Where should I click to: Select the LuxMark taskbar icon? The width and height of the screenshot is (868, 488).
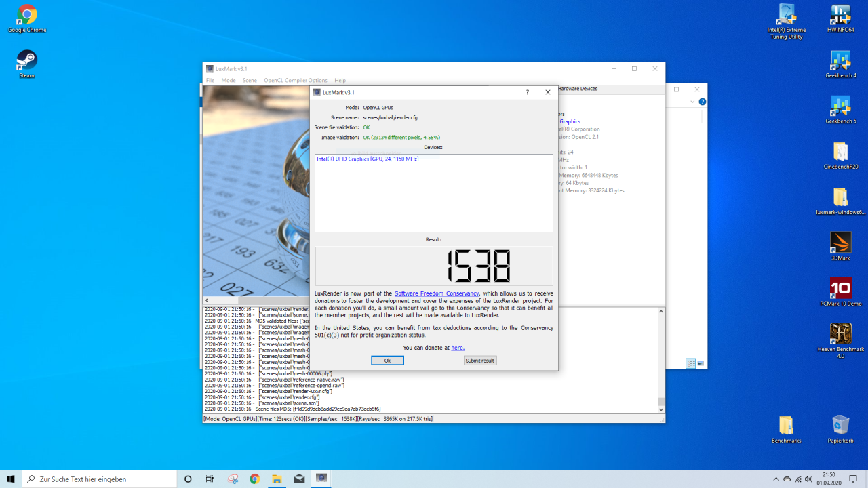[321, 479]
